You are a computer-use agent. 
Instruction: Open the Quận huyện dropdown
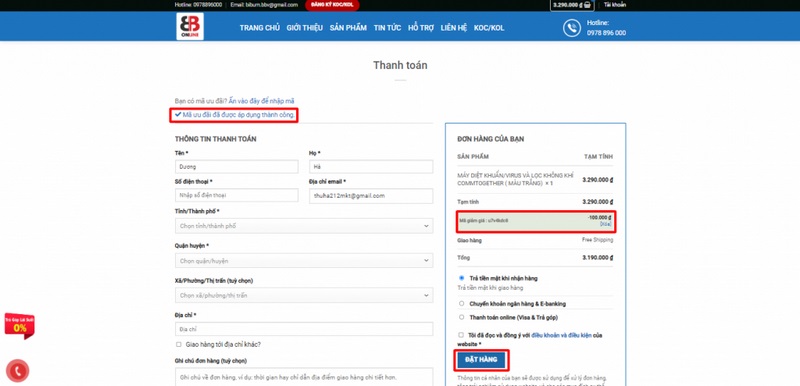(304, 261)
